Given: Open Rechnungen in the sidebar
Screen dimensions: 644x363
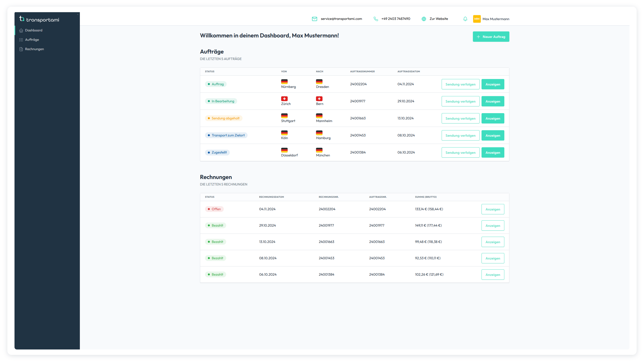Looking at the screenshot, I should click(34, 49).
